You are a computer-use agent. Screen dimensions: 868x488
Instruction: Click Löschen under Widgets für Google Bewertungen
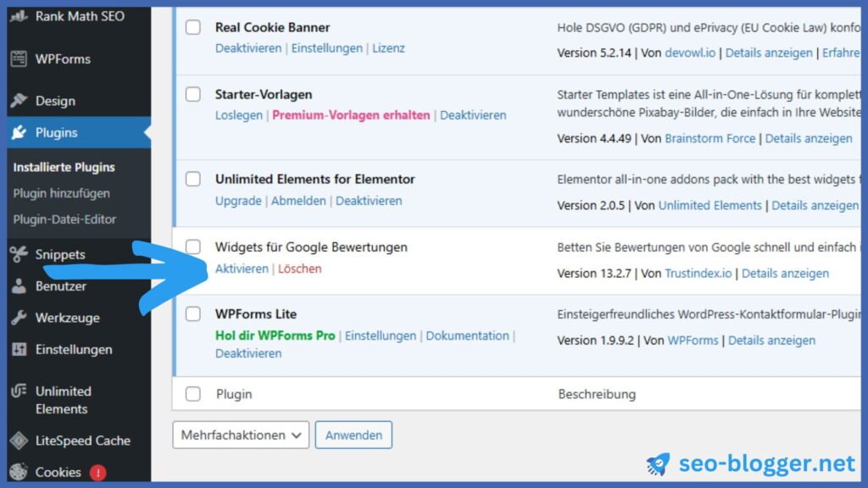click(300, 269)
